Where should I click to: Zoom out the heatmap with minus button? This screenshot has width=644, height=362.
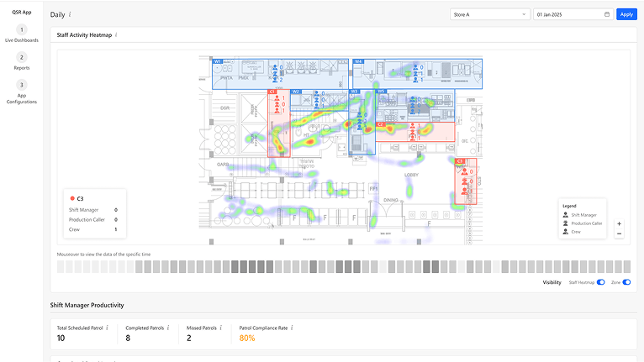619,234
